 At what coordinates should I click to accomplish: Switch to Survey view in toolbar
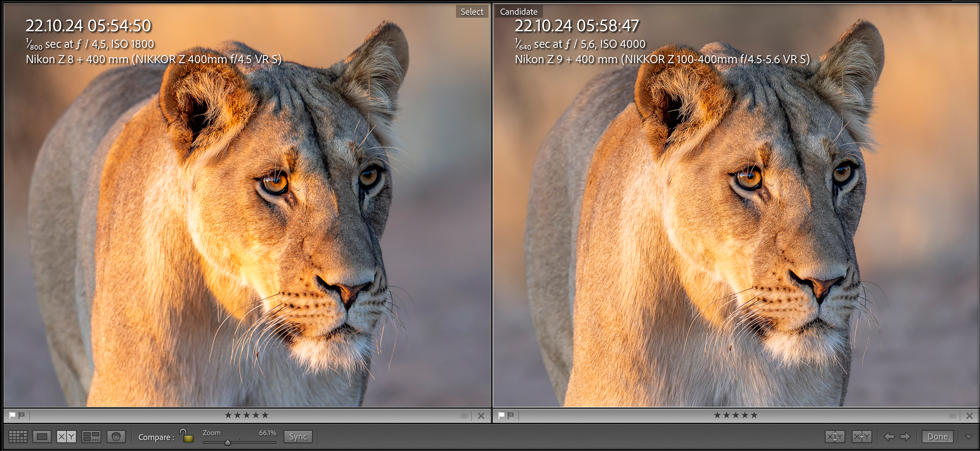[91, 437]
